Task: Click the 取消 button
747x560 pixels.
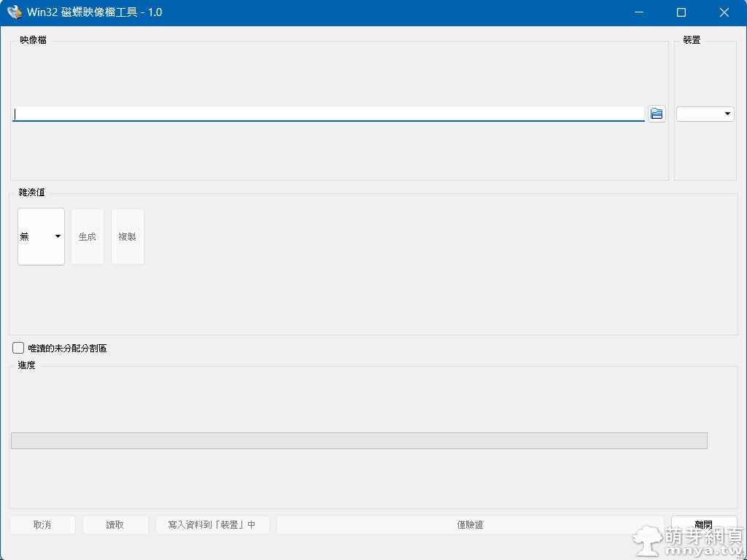Action: point(42,525)
